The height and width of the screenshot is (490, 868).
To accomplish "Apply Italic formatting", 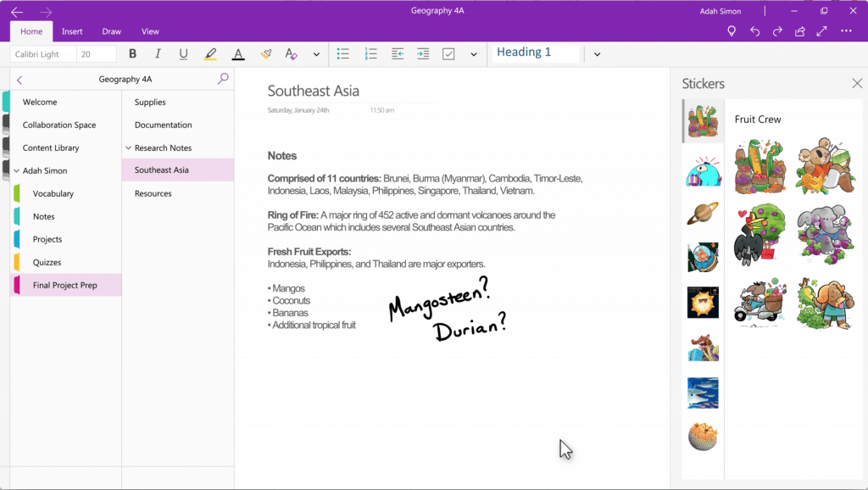I will [x=158, y=54].
